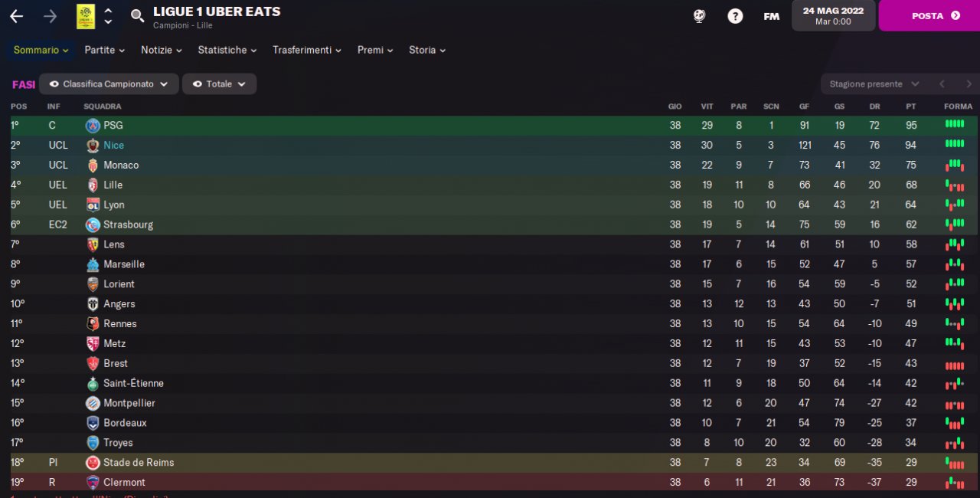Go back with the left arrow
The width and height of the screenshot is (980, 498).
tap(16, 16)
